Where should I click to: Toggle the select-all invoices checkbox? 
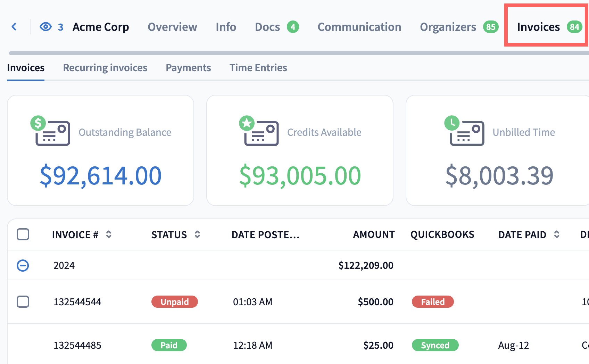click(x=23, y=234)
